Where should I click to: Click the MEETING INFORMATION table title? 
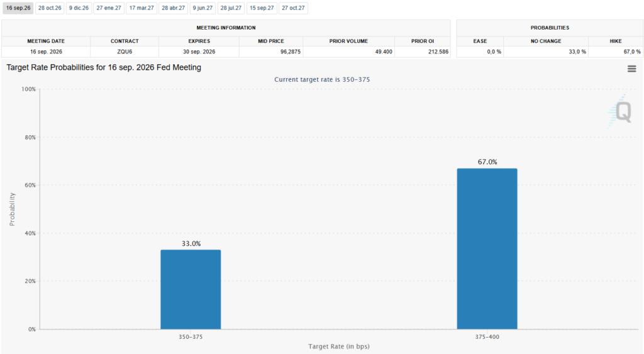[x=226, y=28]
